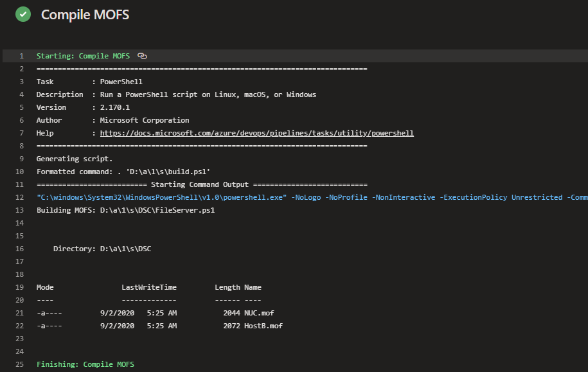The width and height of the screenshot is (588, 372).
Task: Click the Version 2.170.1 line
Action: point(83,107)
